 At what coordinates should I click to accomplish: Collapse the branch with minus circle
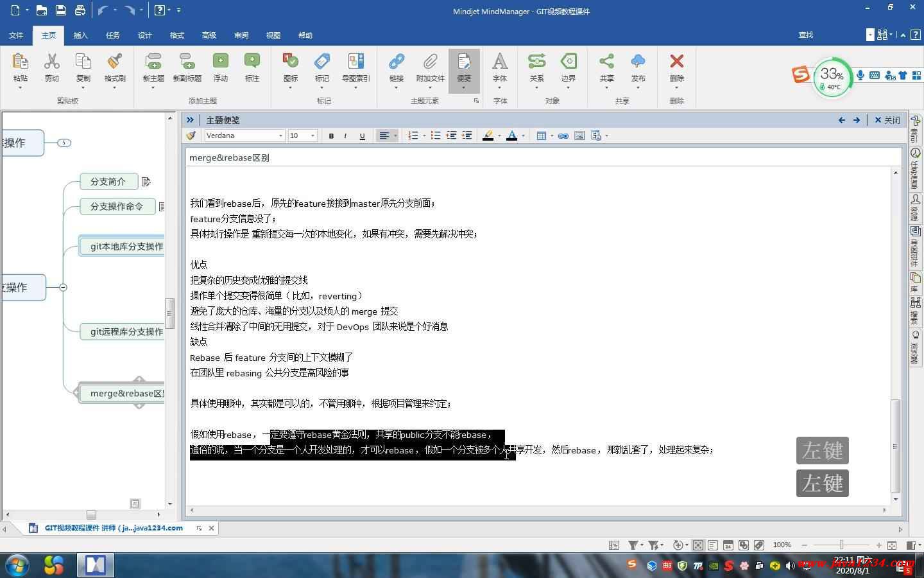pyautogui.click(x=63, y=287)
